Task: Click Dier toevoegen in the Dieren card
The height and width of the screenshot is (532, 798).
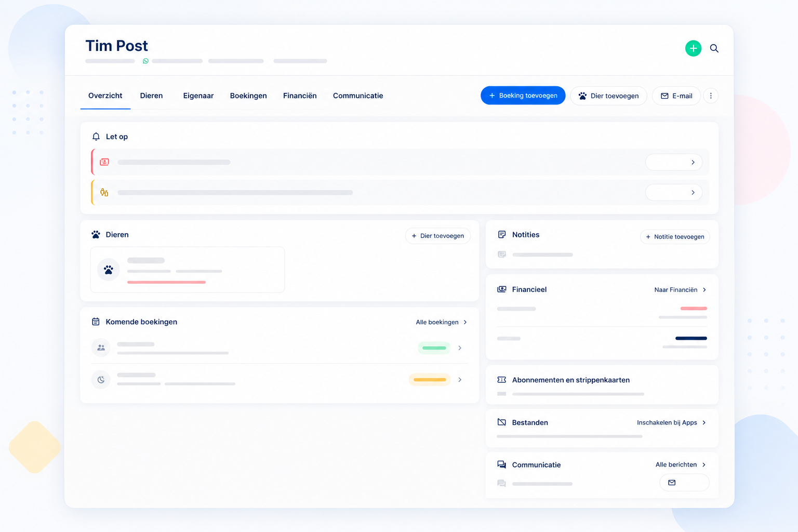Action: coord(438,236)
